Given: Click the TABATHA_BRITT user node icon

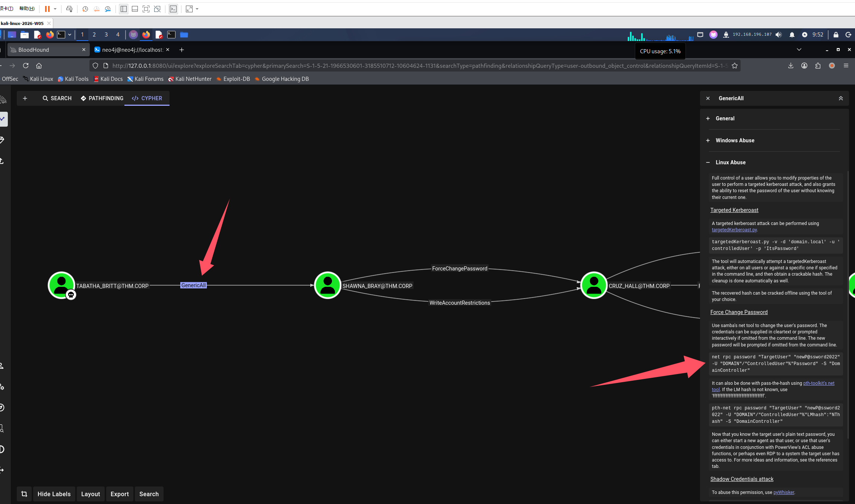Looking at the screenshot, I should (x=61, y=285).
